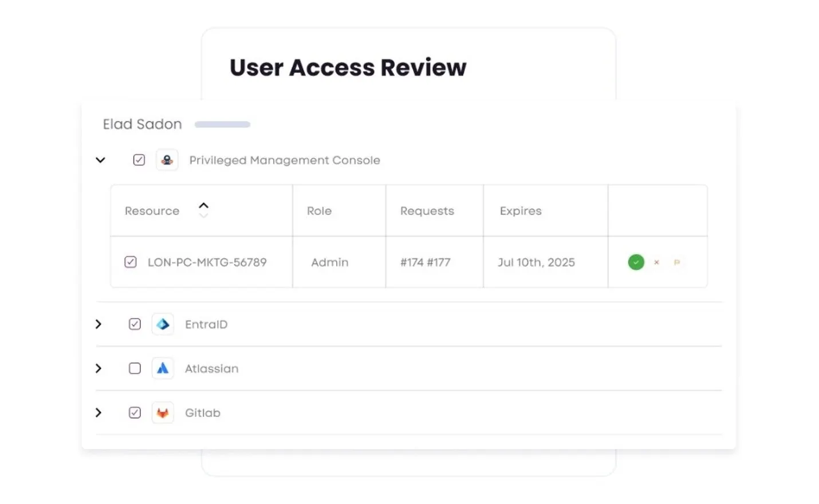The image size is (819, 504).
Task: Click the Privileged Management Console label
Action: (x=285, y=160)
